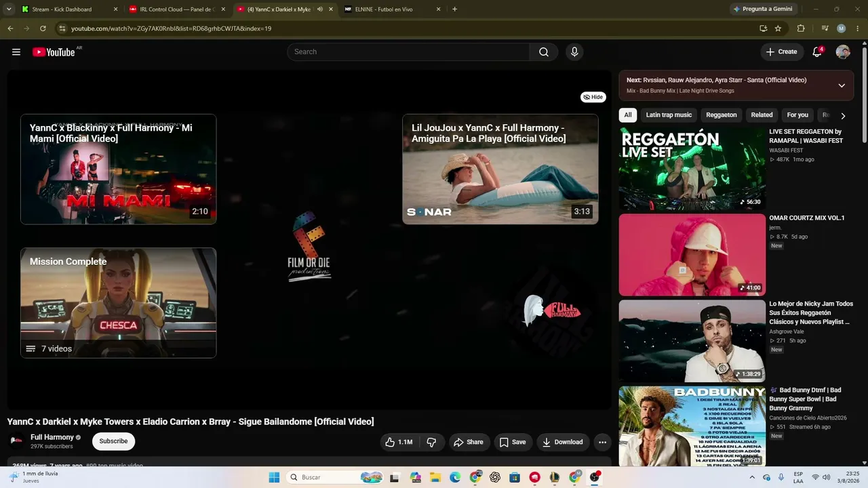Select the Reggaeton filter chip
Image resolution: width=868 pixels, height=488 pixels.
[722, 115]
